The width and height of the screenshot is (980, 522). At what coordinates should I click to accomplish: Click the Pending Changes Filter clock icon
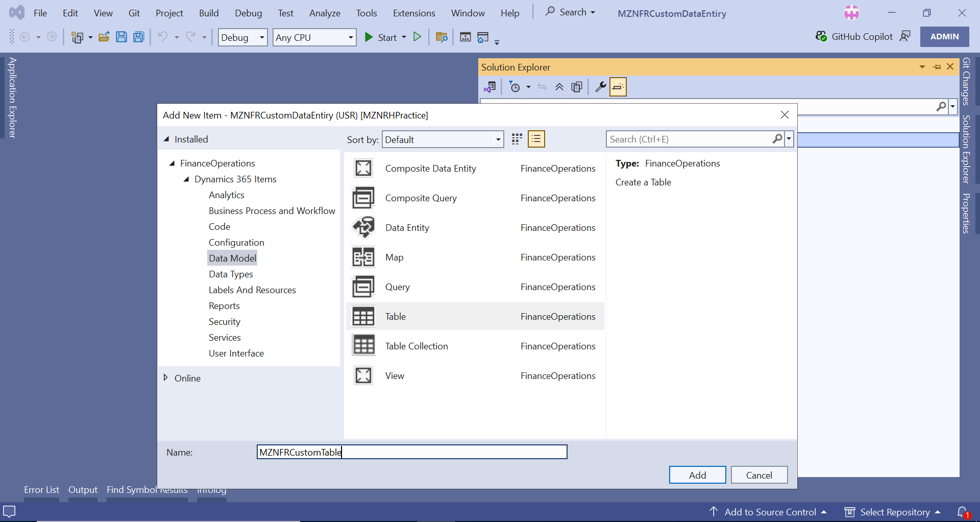pyautogui.click(x=514, y=87)
